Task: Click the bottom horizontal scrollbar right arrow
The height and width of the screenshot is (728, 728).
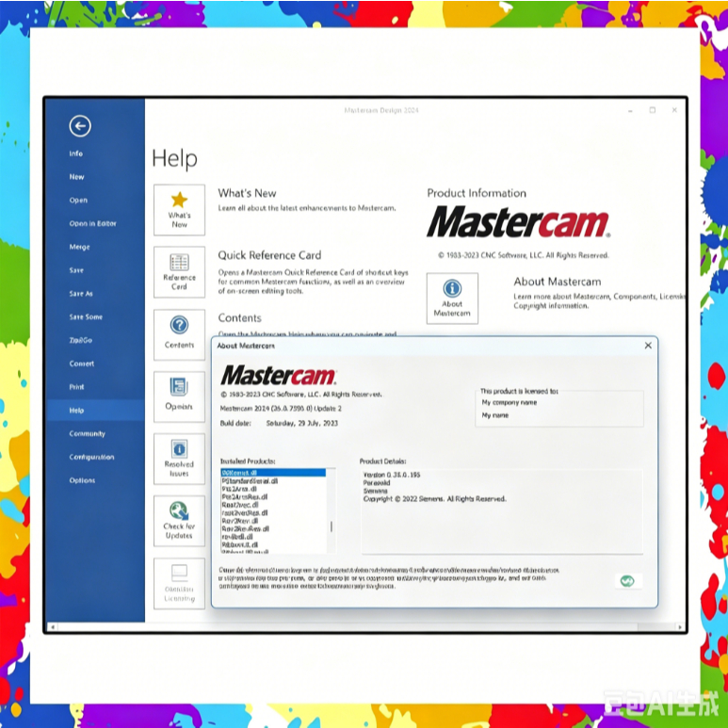Action: tap(680, 627)
